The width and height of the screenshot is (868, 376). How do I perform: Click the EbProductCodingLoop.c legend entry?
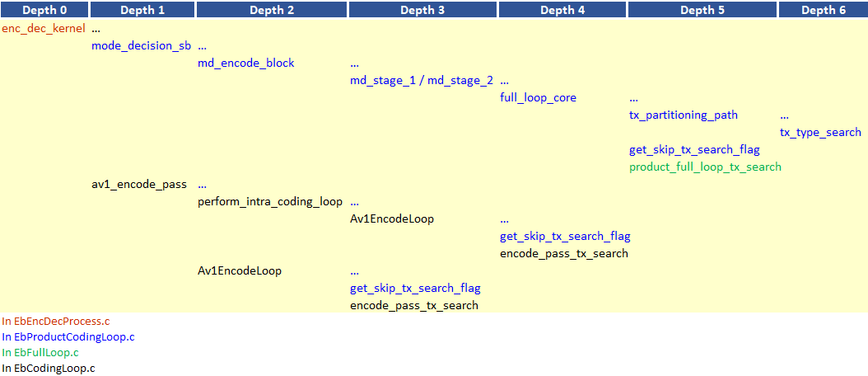click(68, 336)
